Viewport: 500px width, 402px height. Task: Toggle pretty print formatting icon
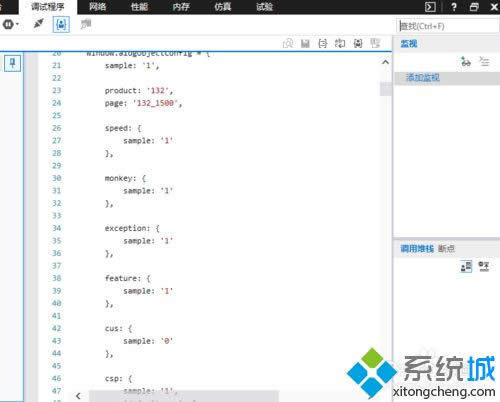pyautogui.click(x=323, y=43)
